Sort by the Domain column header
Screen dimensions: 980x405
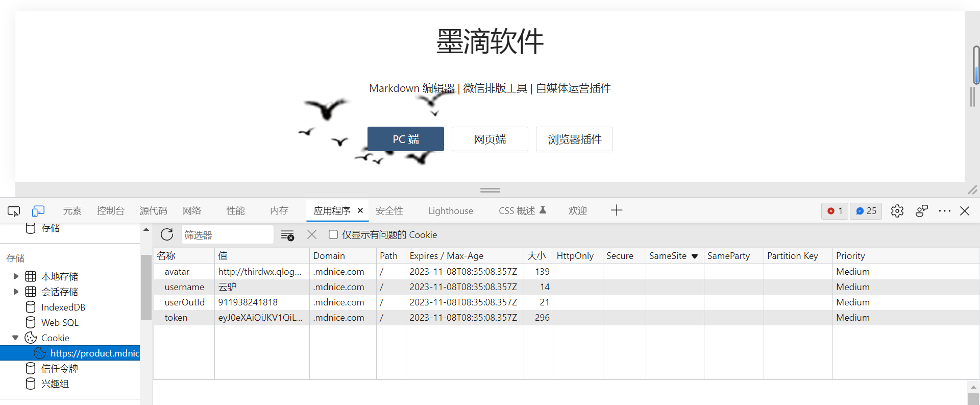click(343, 256)
